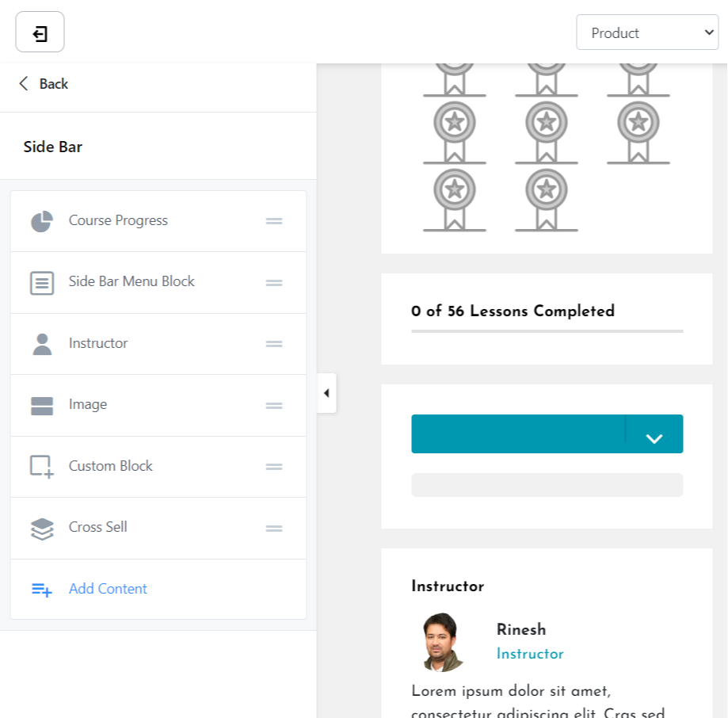Click the Image block icon
Viewport: 728px width, 718px height.
pyautogui.click(x=42, y=406)
